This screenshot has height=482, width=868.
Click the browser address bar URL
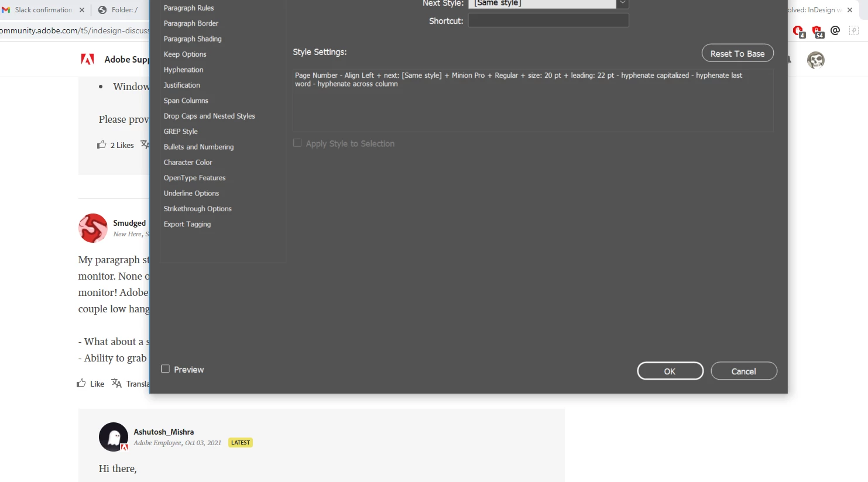click(75, 30)
